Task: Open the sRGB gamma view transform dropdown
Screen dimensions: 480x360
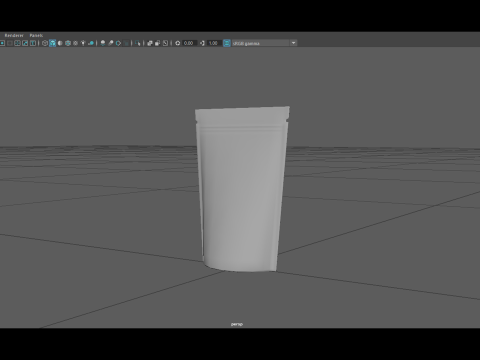Action: pyautogui.click(x=264, y=43)
